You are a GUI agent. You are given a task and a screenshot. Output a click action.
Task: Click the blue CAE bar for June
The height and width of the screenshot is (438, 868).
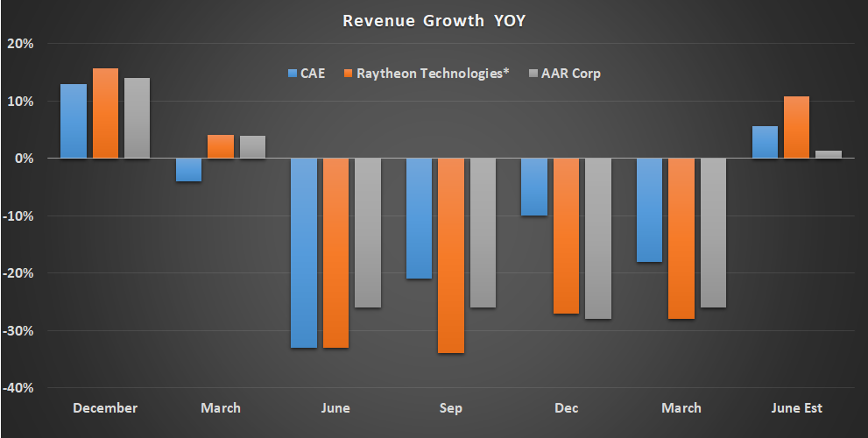click(304, 252)
